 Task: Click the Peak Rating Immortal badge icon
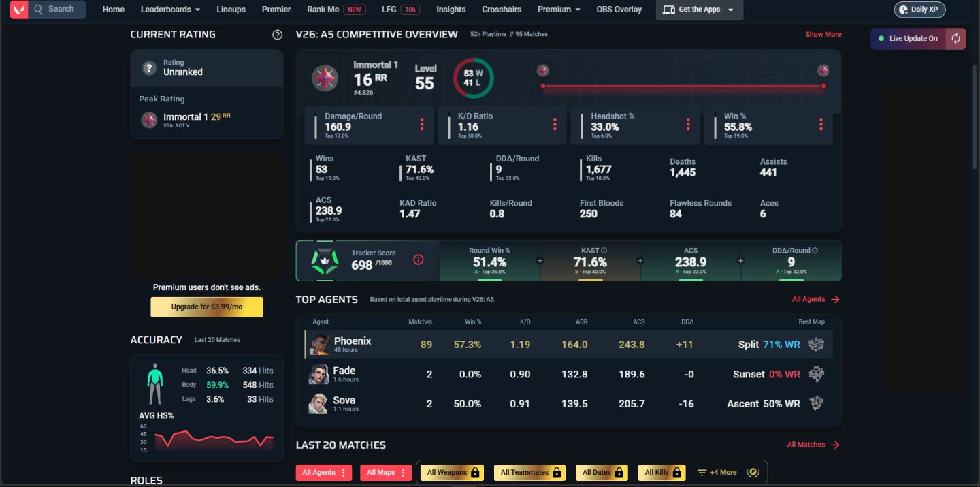149,120
